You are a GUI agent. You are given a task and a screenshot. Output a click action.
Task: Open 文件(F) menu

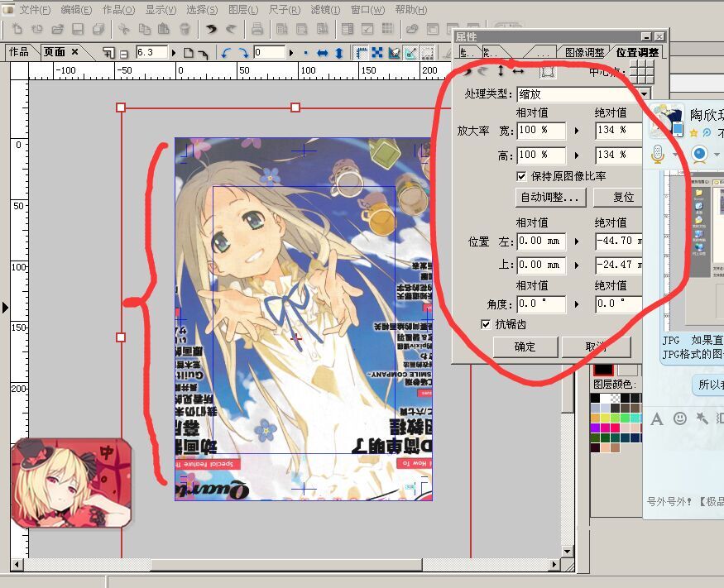point(35,10)
